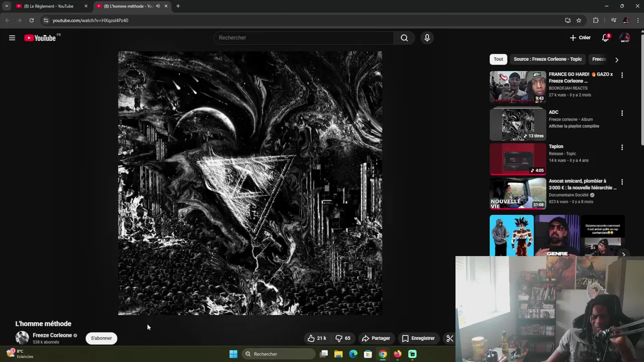Launch Microsoft Edge from the taskbar
The image size is (644, 362).
353,354
